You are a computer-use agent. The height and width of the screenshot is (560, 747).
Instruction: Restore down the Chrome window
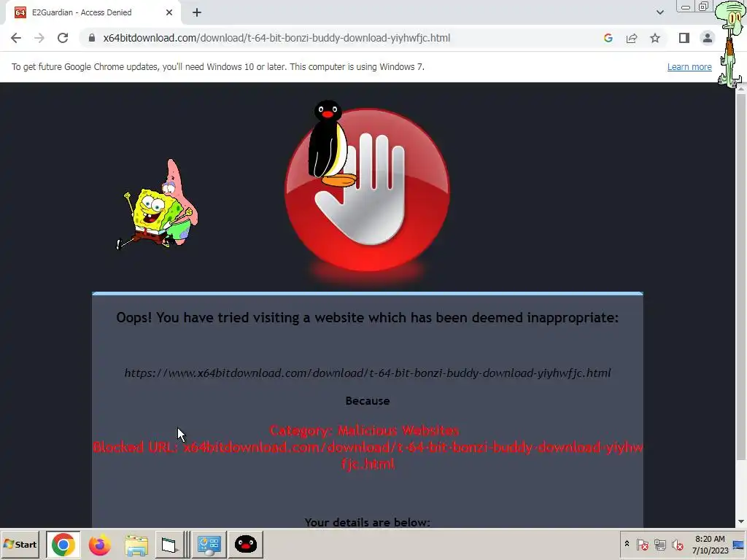click(703, 7)
